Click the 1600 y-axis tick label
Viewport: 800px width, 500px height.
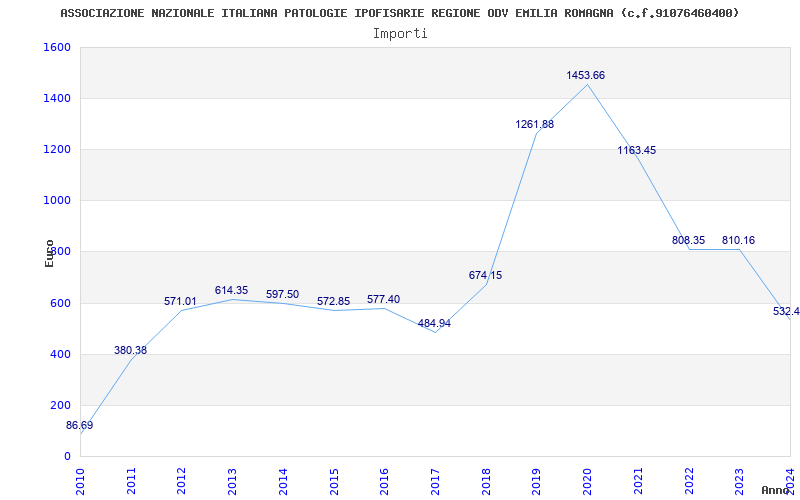57,47
